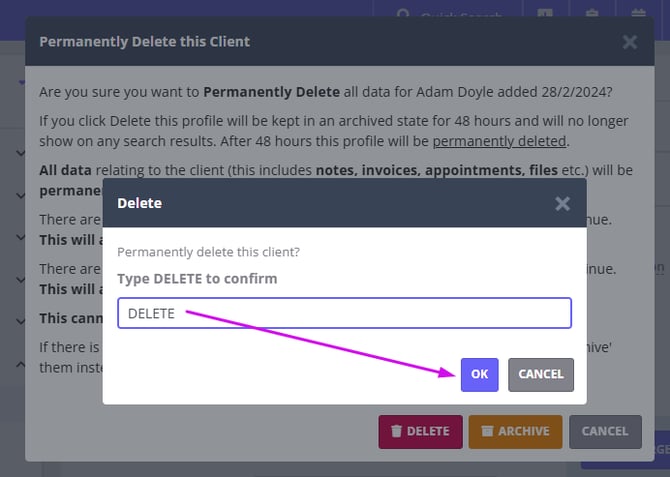Screen dimensions: 670x477
Task: Close the Permanently Delete this Client dialog
Action: click(629, 42)
